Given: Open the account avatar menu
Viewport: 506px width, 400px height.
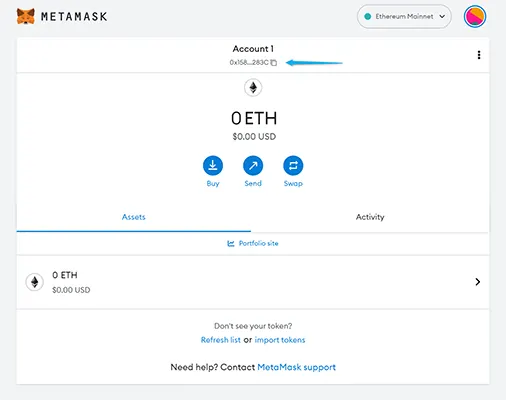Looking at the screenshot, I should (x=475, y=16).
